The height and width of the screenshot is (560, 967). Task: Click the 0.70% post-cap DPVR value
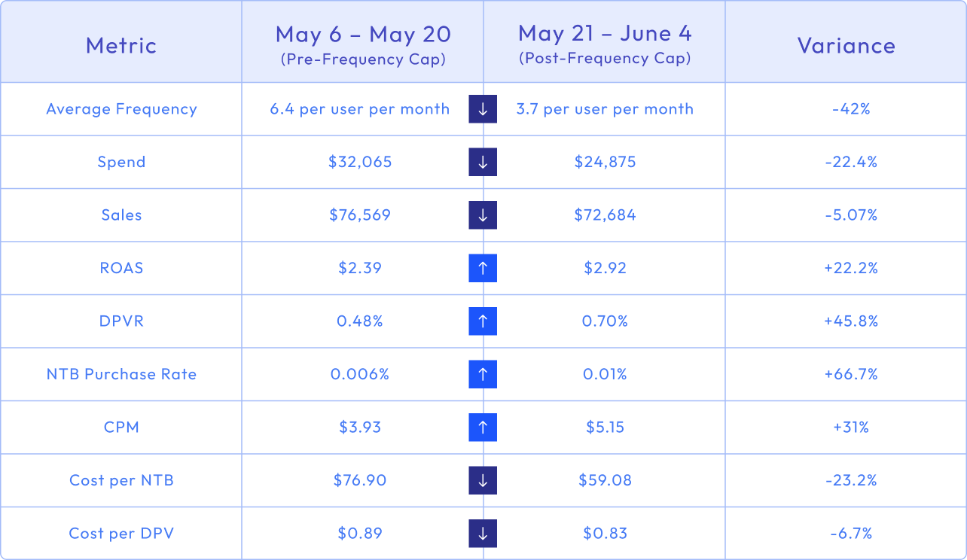pos(605,321)
